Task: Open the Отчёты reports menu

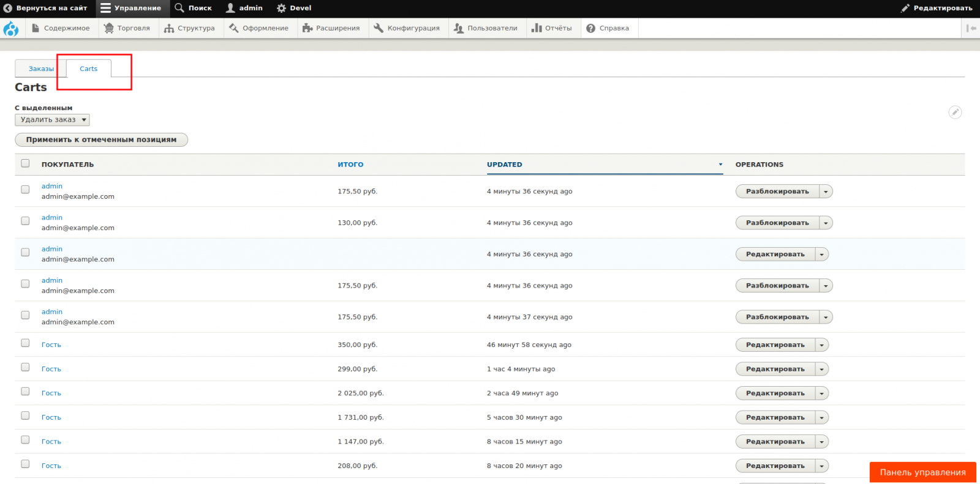Action: [552, 28]
